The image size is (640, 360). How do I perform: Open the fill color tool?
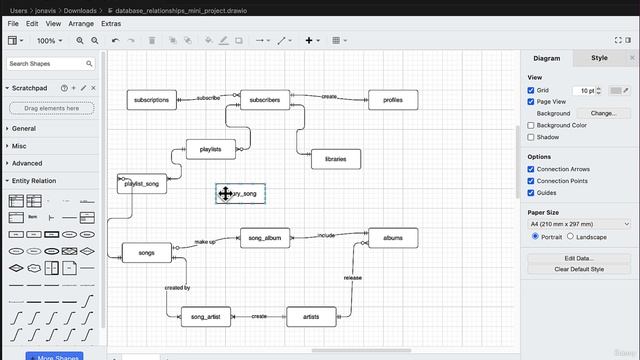click(209, 40)
